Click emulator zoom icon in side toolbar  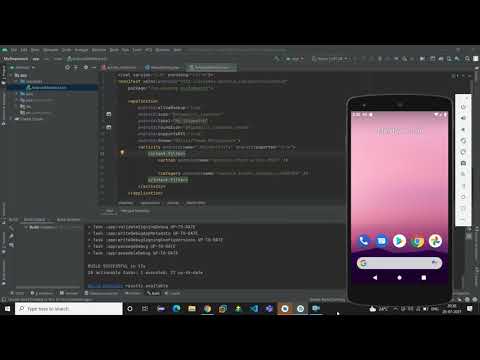463,174
